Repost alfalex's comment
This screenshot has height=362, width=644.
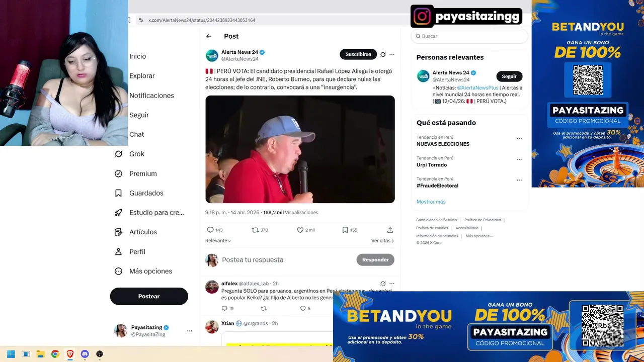(x=264, y=308)
